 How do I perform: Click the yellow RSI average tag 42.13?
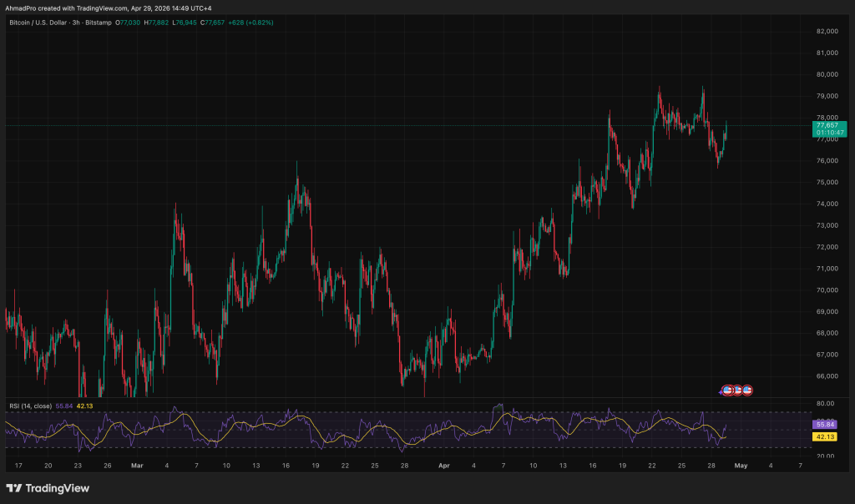click(823, 436)
